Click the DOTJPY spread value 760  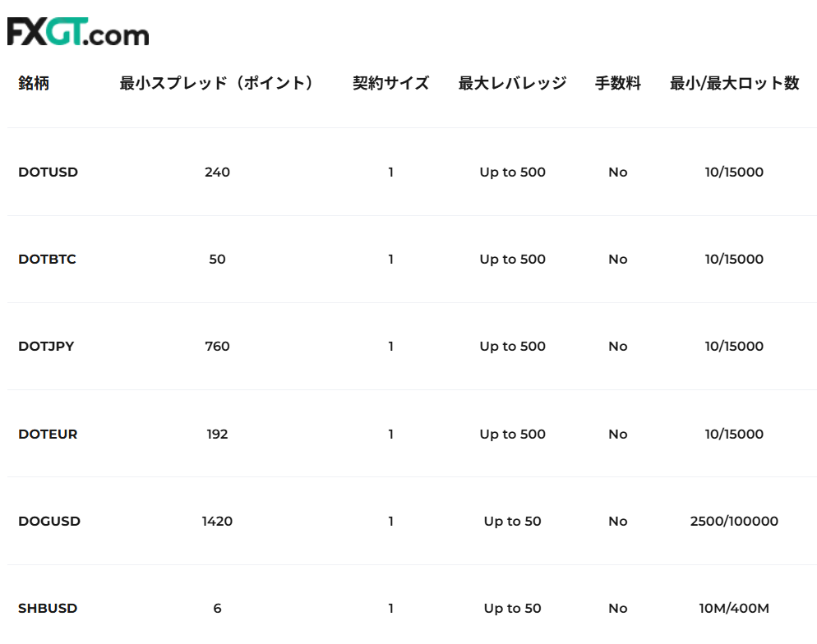(x=217, y=347)
